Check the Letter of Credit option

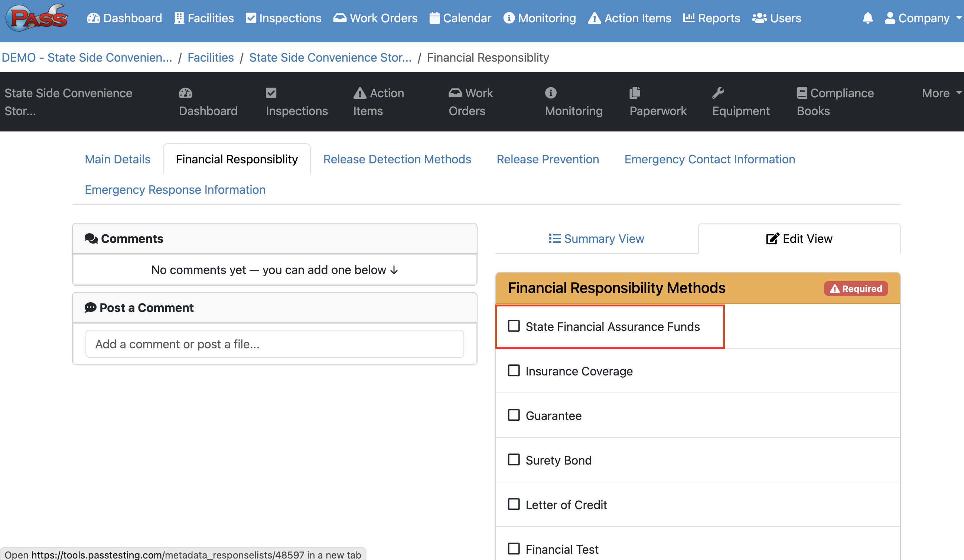coord(514,504)
